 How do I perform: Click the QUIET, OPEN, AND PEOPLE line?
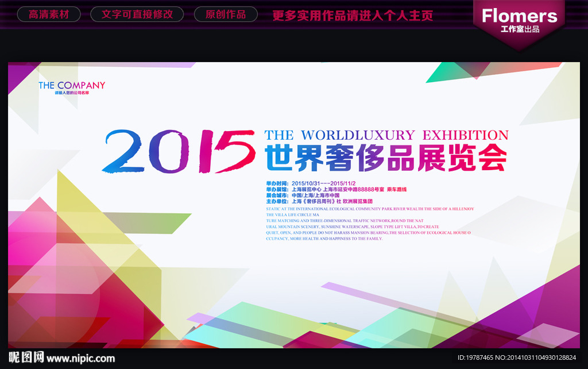coord(368,233)
